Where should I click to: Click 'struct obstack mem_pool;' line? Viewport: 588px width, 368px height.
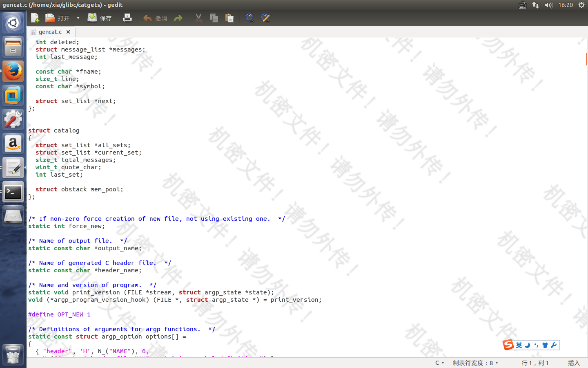[79, 189]
